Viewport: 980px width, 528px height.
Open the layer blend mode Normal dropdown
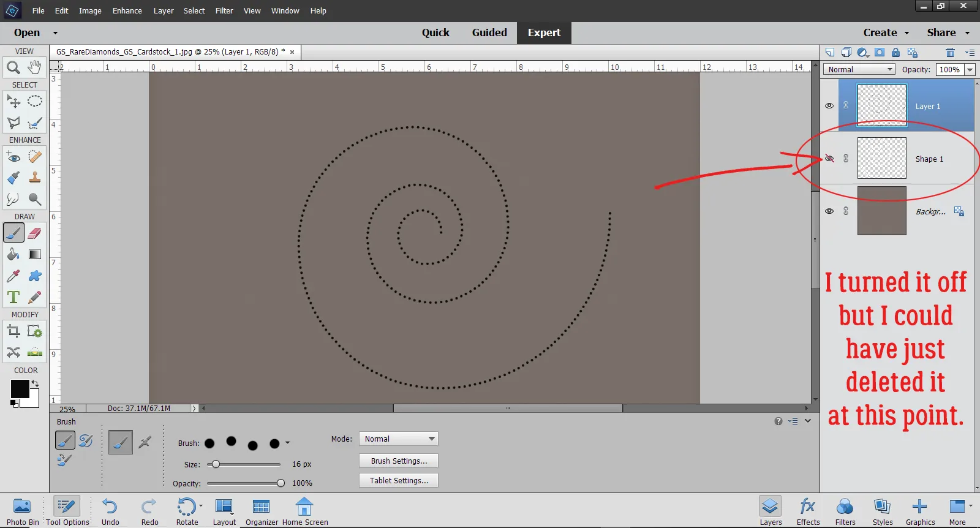point(859,70)
